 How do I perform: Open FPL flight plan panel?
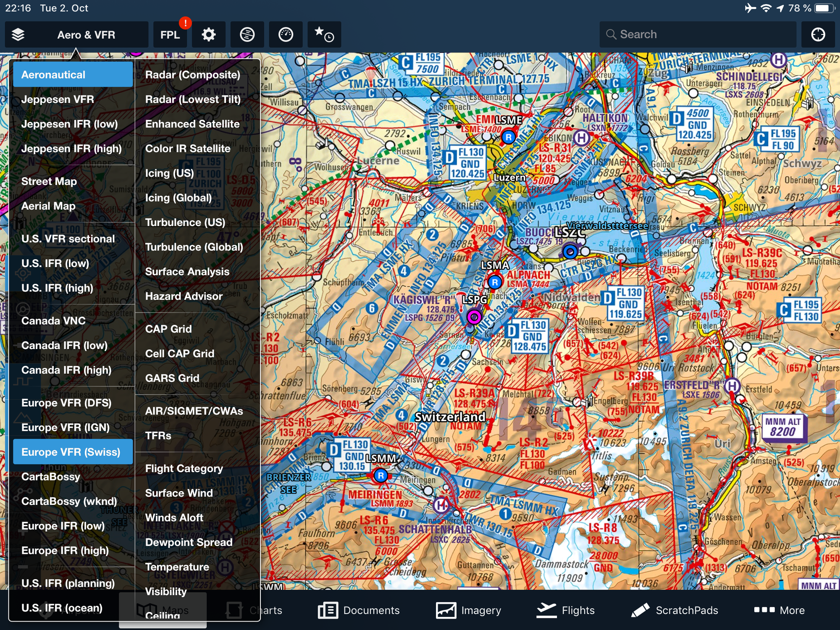[x=170, y=34]
